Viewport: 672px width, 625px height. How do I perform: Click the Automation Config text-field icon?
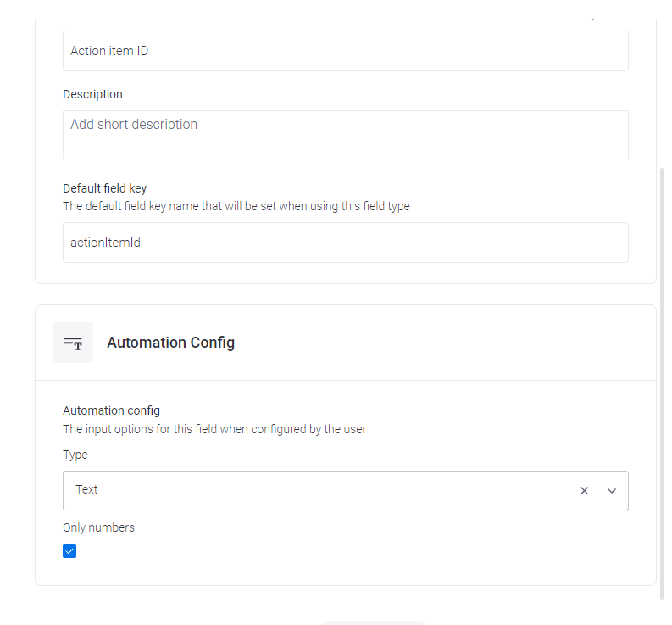(x=73, y=343)
